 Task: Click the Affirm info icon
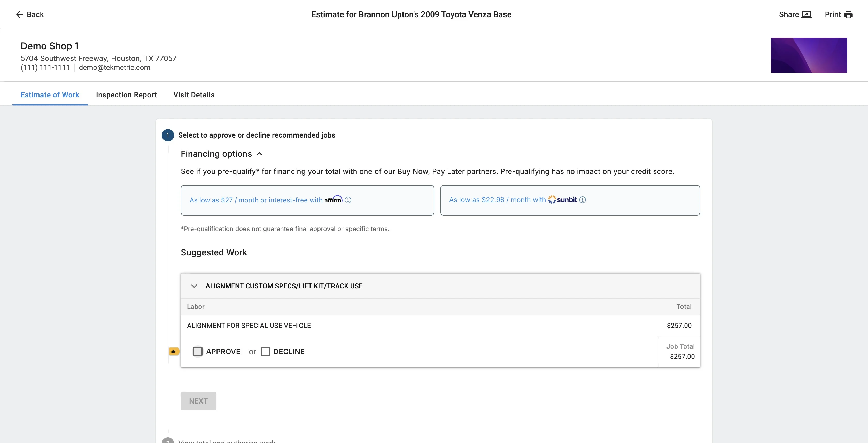(348, 200)
